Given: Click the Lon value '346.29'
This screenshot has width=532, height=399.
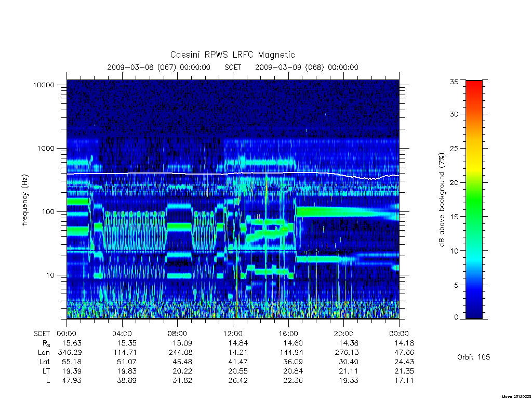Looking at the screenshot, I should click(x=70, y=353).
